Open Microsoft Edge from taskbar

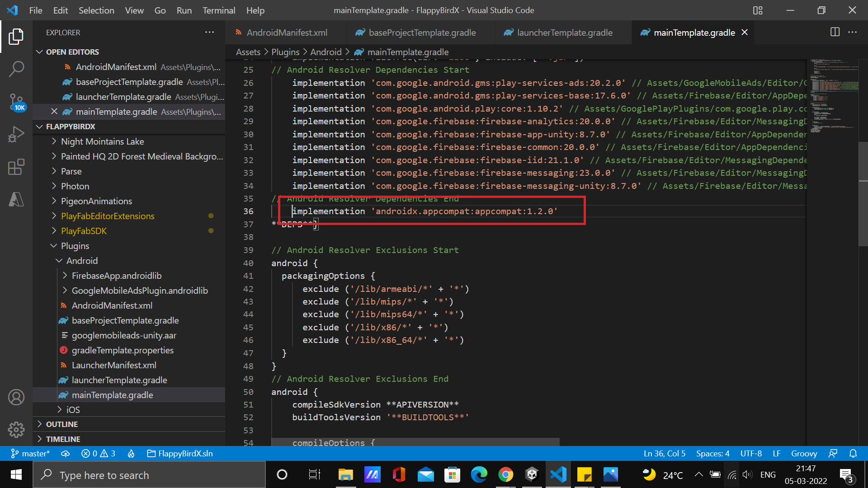[x=479, y=474]
